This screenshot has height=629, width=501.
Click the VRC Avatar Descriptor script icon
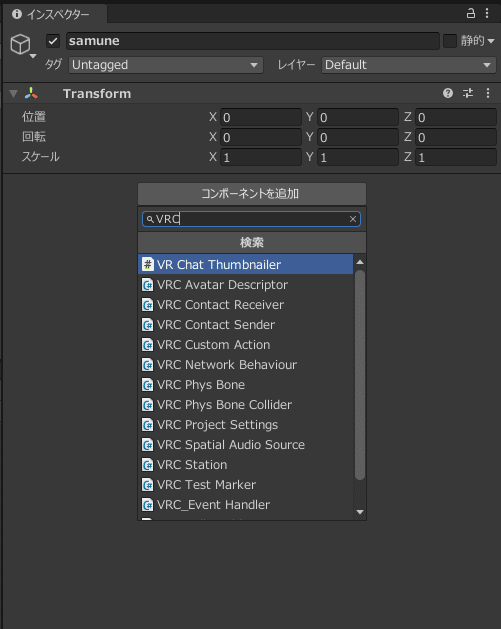tap(148, 285)
